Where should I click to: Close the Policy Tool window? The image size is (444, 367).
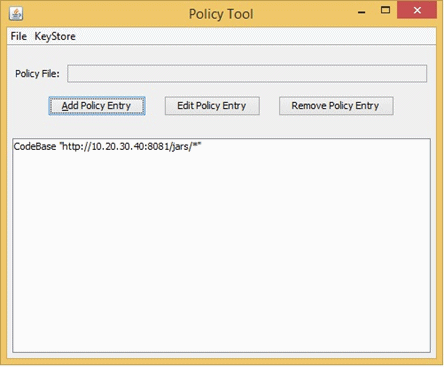coord(417,10)
